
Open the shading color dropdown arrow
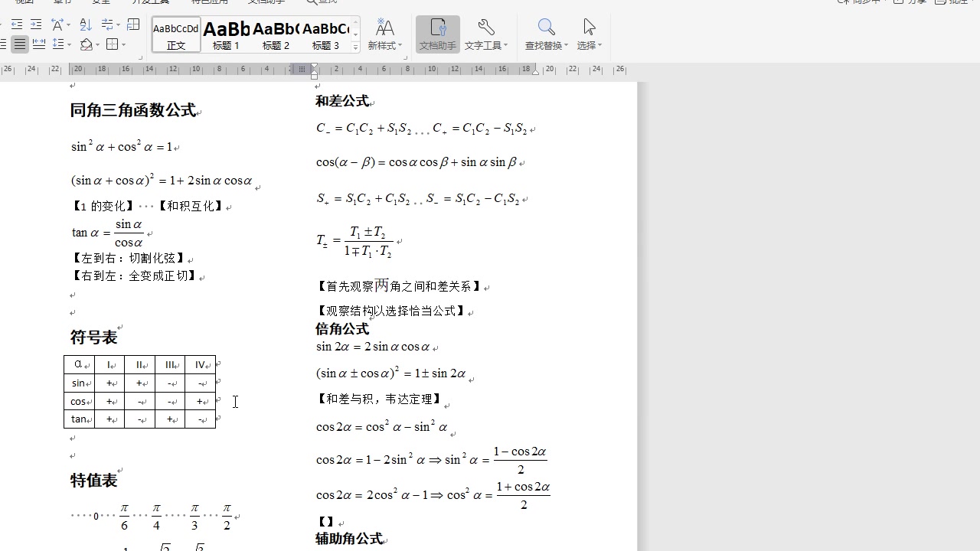tap(97, 45)
